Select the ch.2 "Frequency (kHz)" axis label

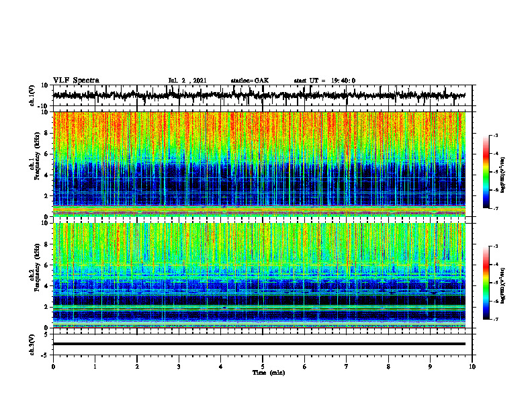coord(38,267)
